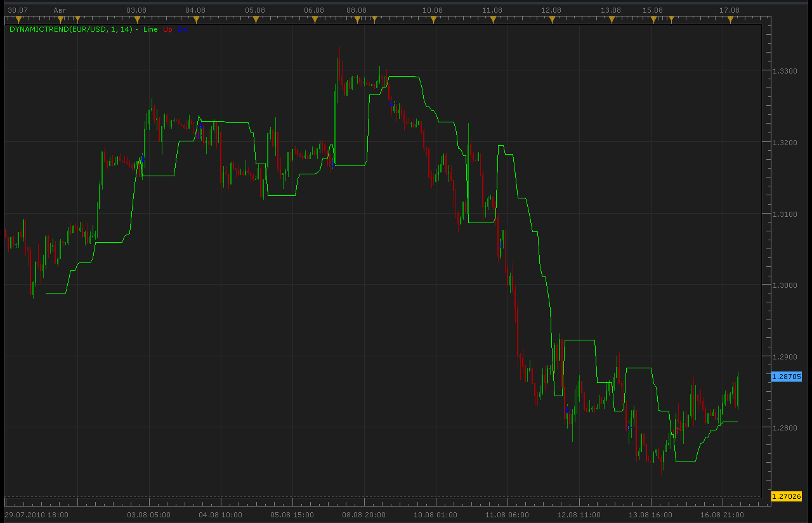The width and height of the screenshot is (812, 523).
Task: Click the '29.07.2010 18:00' bottom time label
Action: pos(37,515)
